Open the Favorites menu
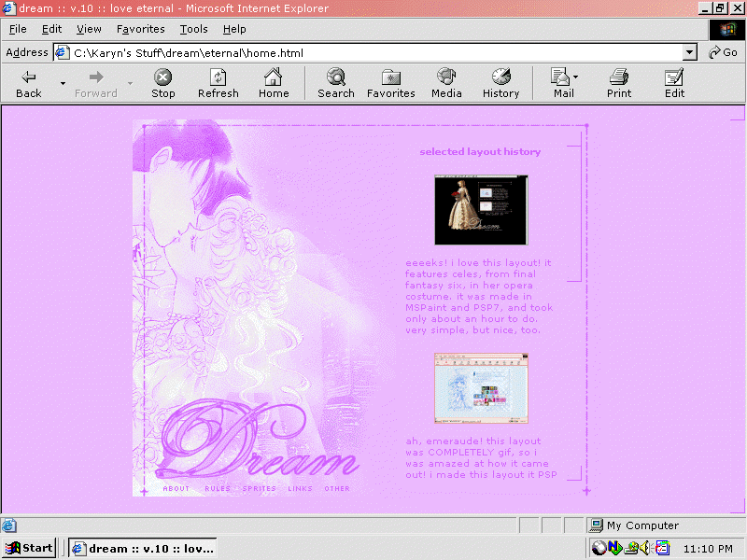This screenshot has height=560, width=747. pyautogui.click(x=140, y=29)
